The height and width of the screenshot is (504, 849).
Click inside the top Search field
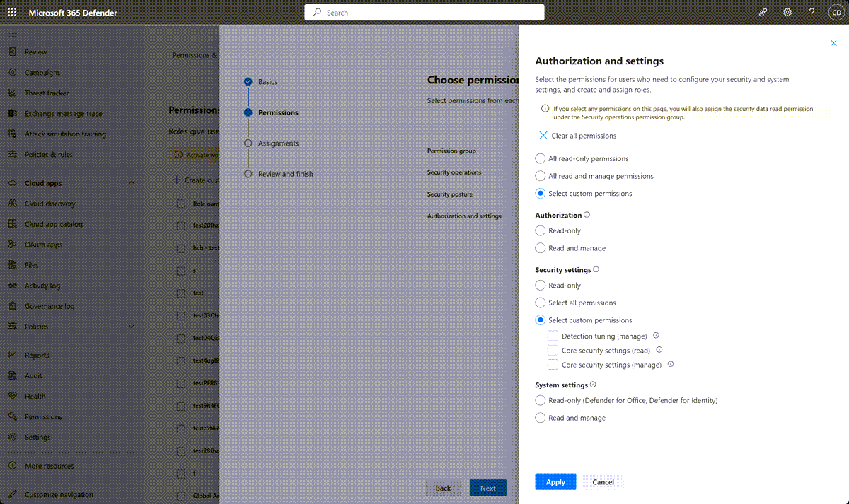coord(424,12)
